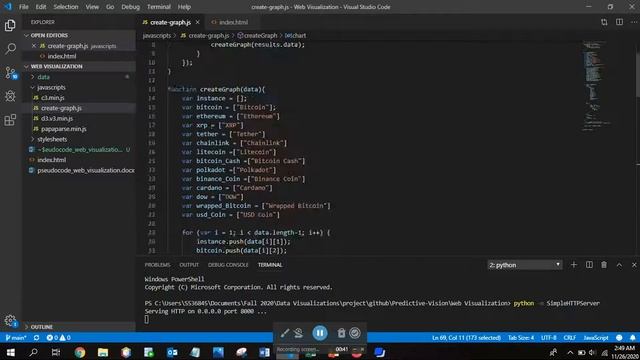Open the Source Control view
640x360 pixels.
(x=10, y=73)
